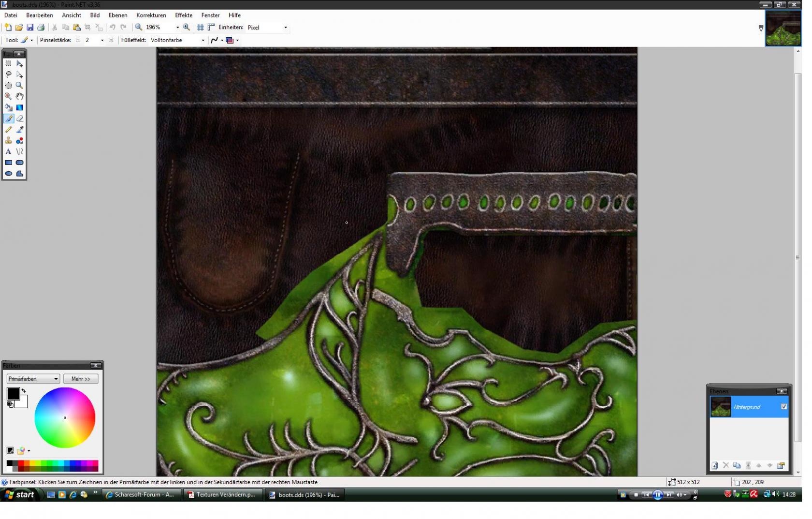Select the Lasso Select tool
The height and width of the screenshot is (519, 812).
point(8,74)
